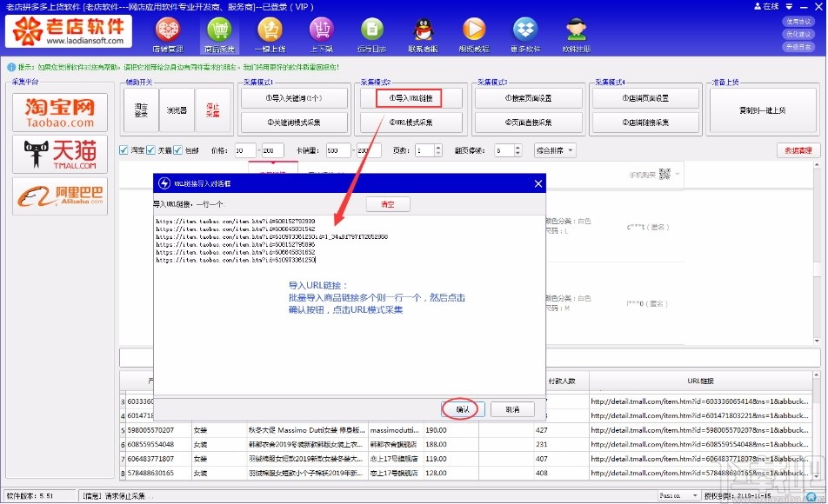Click the red 数据清理 button
The height and width of the screenshot is (504, 828).
(x=798, y=150)
